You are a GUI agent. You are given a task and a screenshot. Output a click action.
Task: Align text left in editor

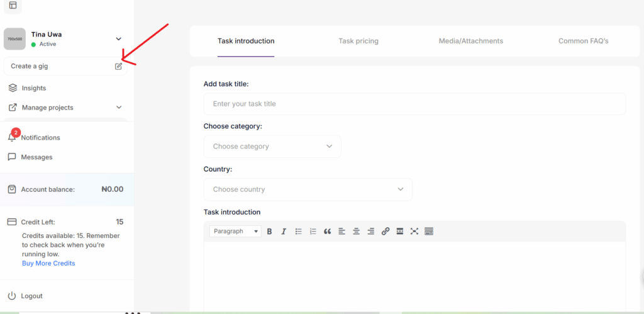click(341, 232)
